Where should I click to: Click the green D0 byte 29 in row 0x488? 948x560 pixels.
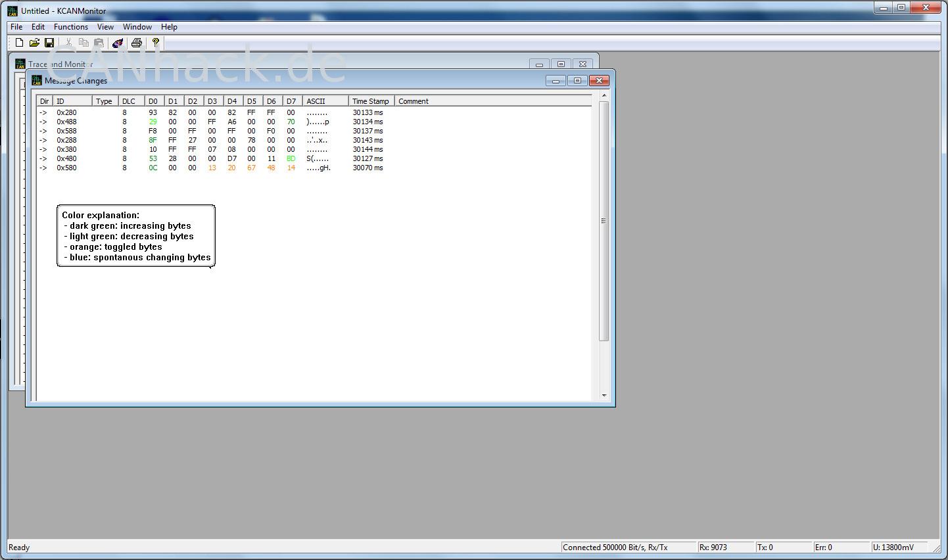[x=153, y=122]
